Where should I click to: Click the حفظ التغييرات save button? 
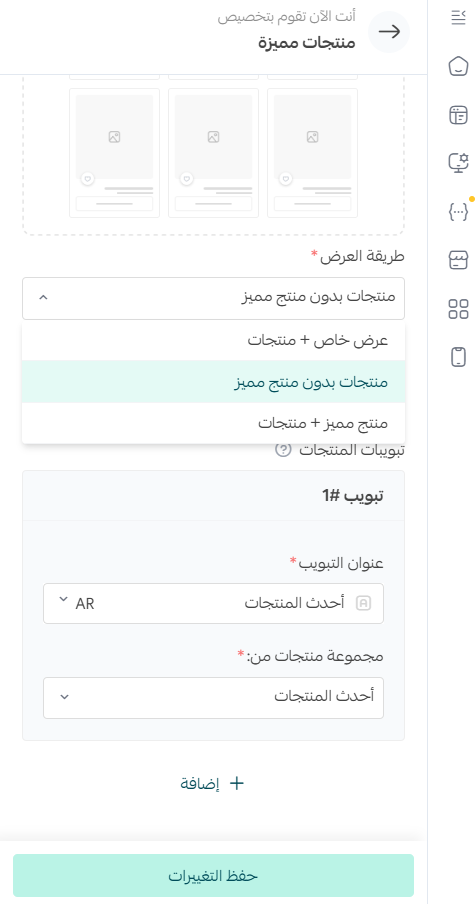[213, 876]
